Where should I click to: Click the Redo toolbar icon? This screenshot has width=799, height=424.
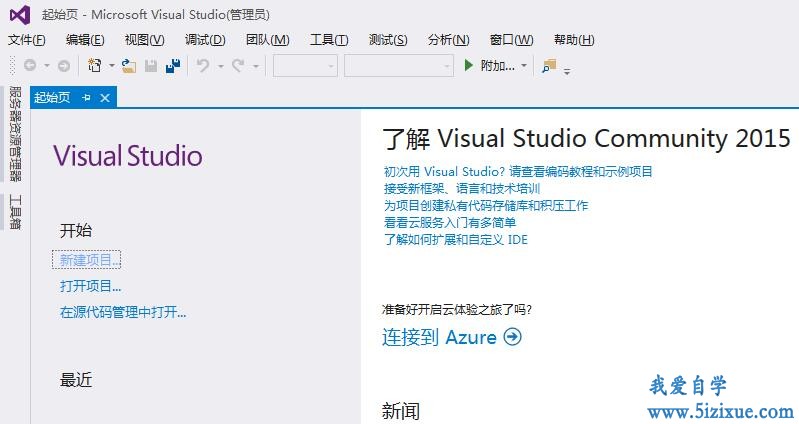238,65
